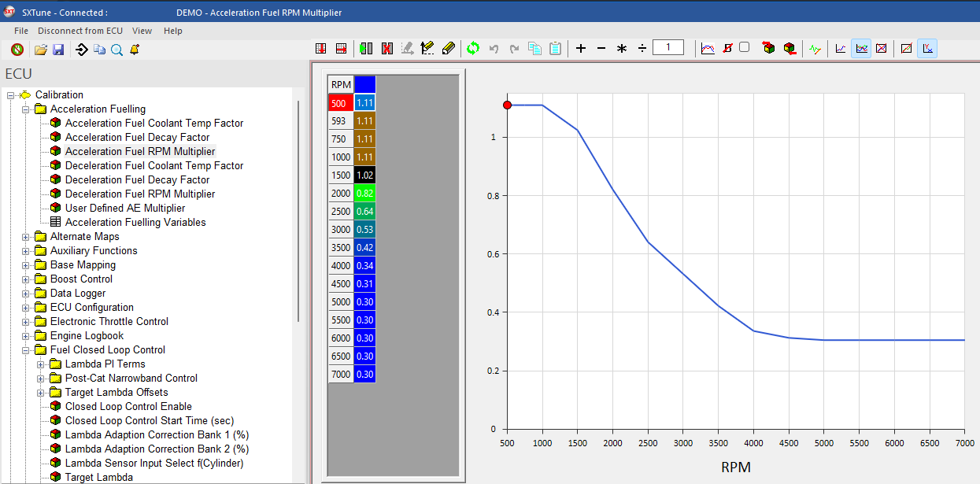
Task: Click the divide symbol button
Action: [x=642, y=48]
